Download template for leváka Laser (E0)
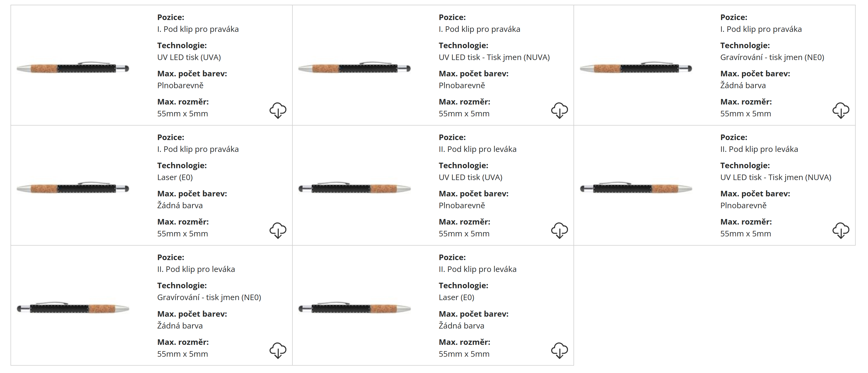 pyautogui.click(x=559, y=350)
